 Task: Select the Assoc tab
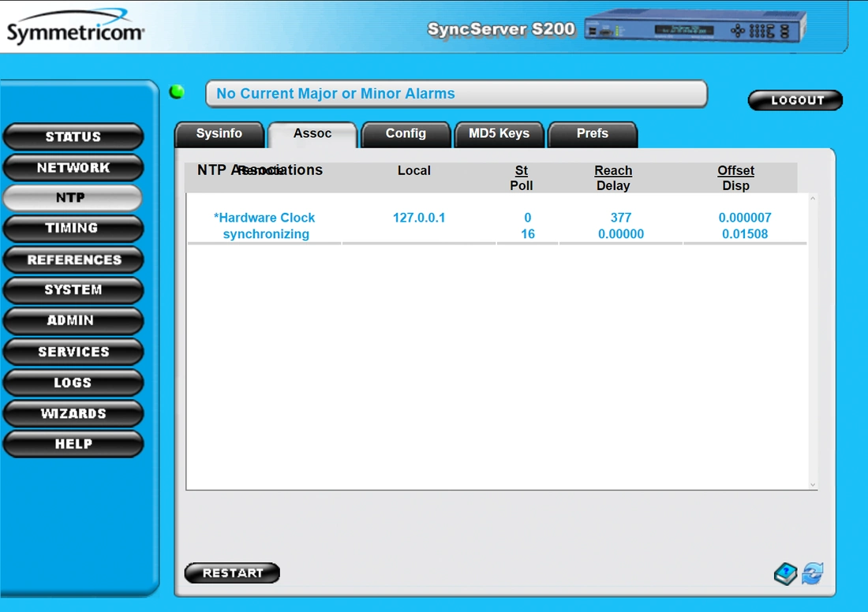312,134
